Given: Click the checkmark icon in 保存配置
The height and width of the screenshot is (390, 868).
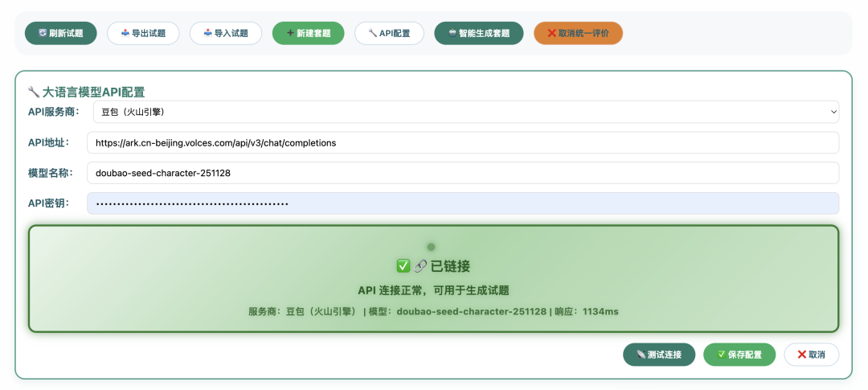Looking at the screenshot, I should 721,355.
